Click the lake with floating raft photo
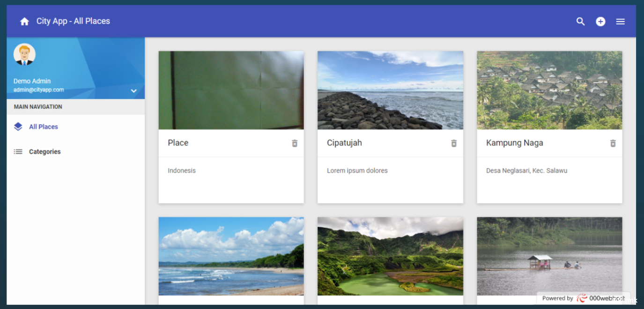Image resolution: width=644 pixels, height=309 pixels. [549, 253]
